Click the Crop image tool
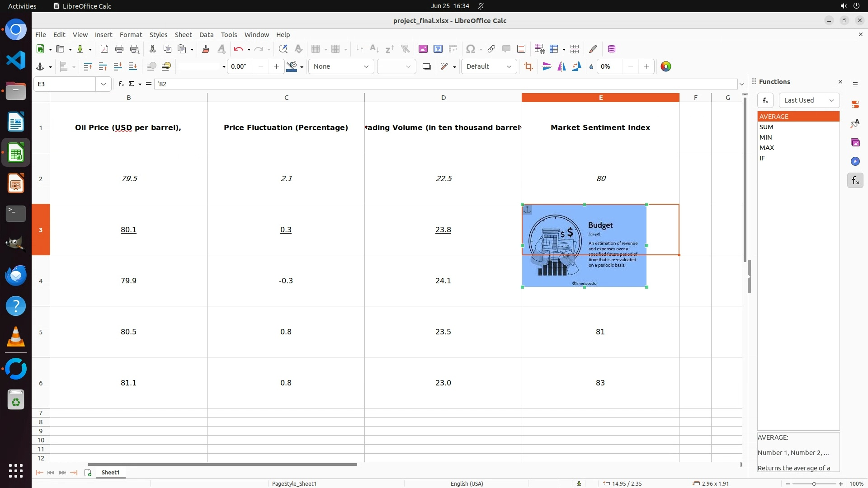The height and width of the screenshot is (488, 868). 528,67
